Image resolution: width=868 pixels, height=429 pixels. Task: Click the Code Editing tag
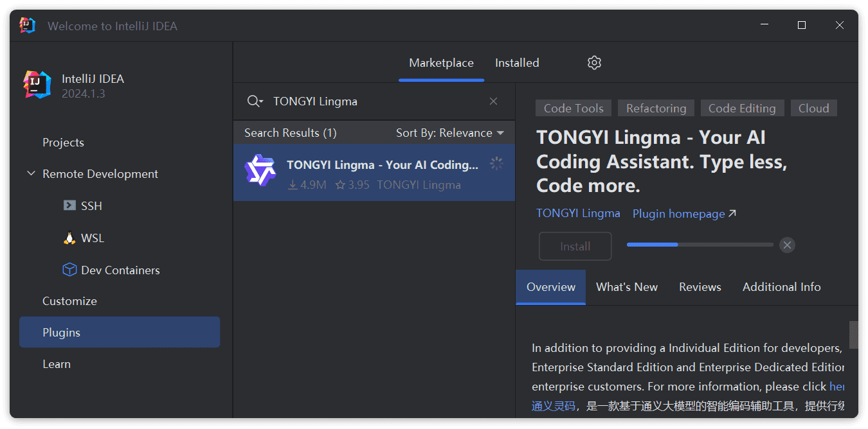pos(742,109)
